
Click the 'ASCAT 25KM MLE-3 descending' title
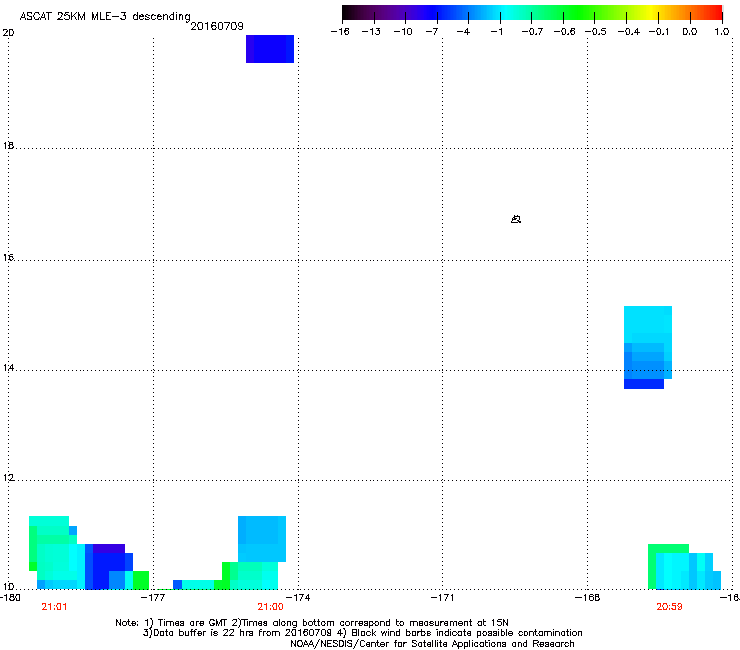click(x=105, y=16)
